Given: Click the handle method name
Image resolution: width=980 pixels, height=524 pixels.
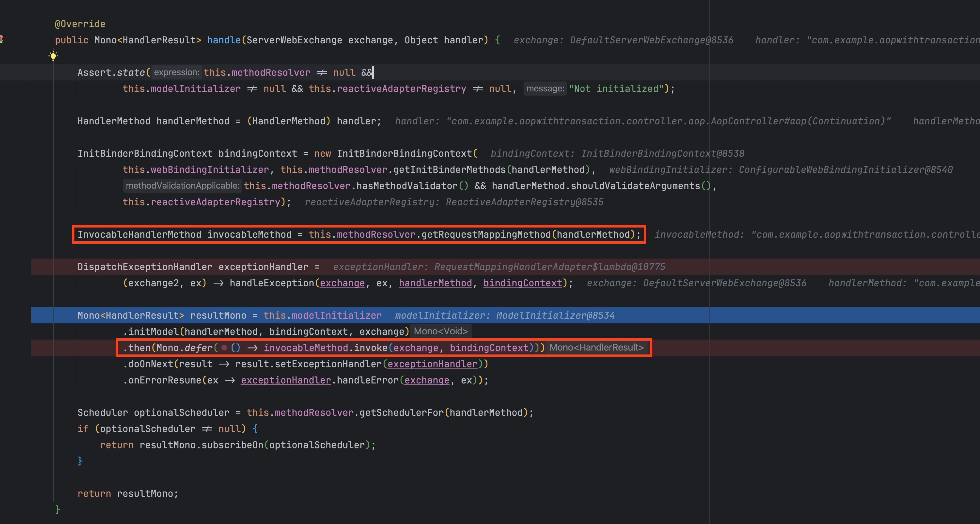Looking at the screenshot, I should (x=224, y=40).
